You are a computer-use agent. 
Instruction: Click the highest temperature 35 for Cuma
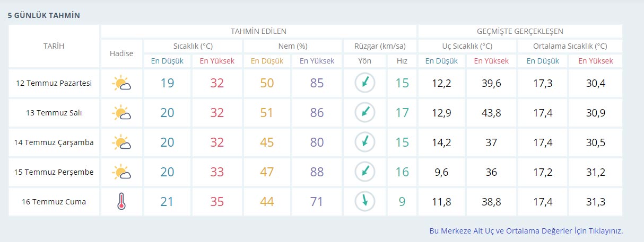click(x=217, y=202)
